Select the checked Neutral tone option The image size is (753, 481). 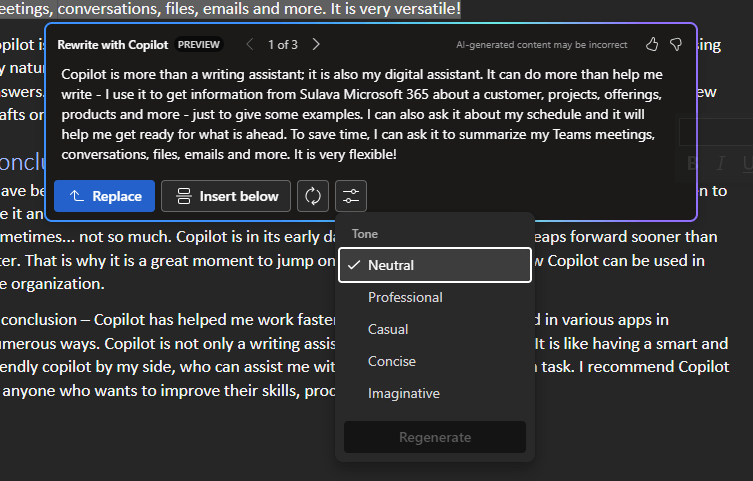coord(434,265)
